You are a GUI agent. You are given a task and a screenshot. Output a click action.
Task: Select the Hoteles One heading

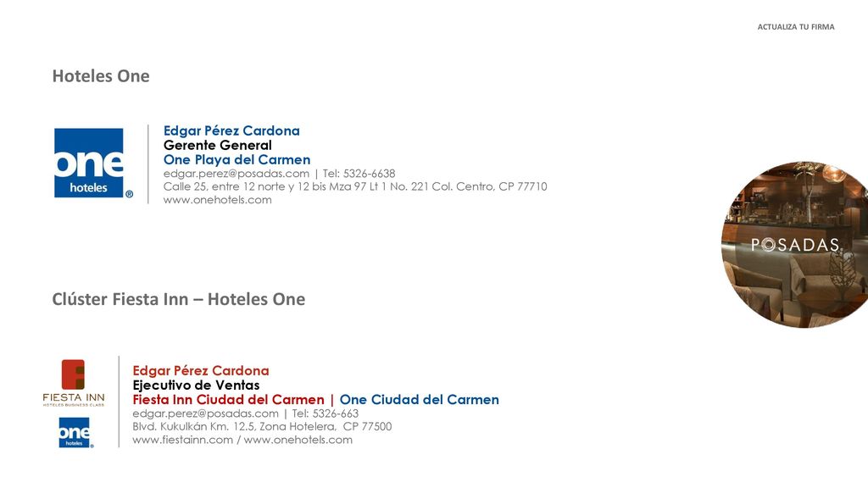[x=101, y=75]
